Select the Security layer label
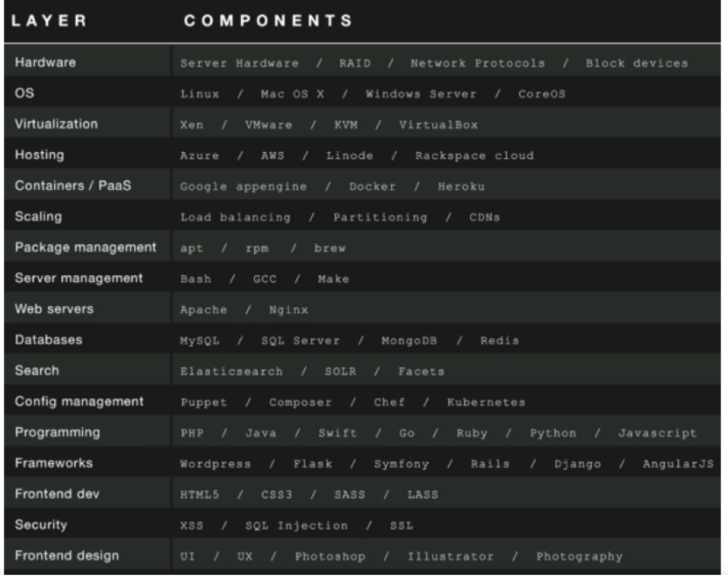 [41, 525]
